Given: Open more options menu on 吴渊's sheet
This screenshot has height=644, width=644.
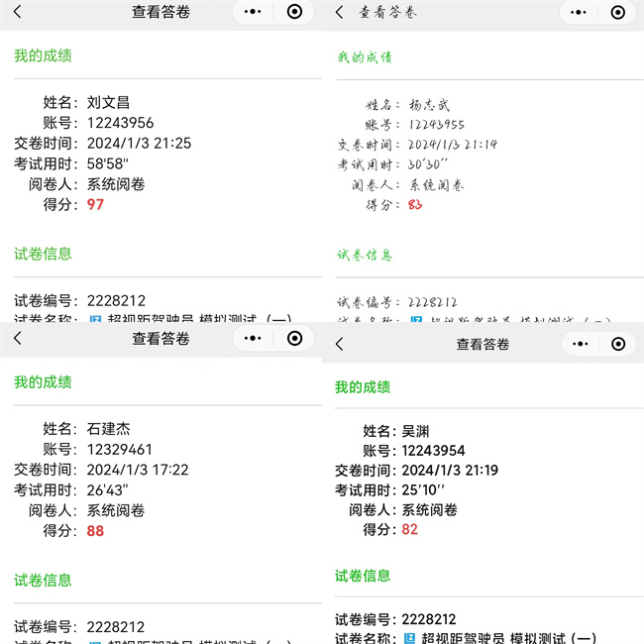Looking at the screenshot, I should (577, 344).
